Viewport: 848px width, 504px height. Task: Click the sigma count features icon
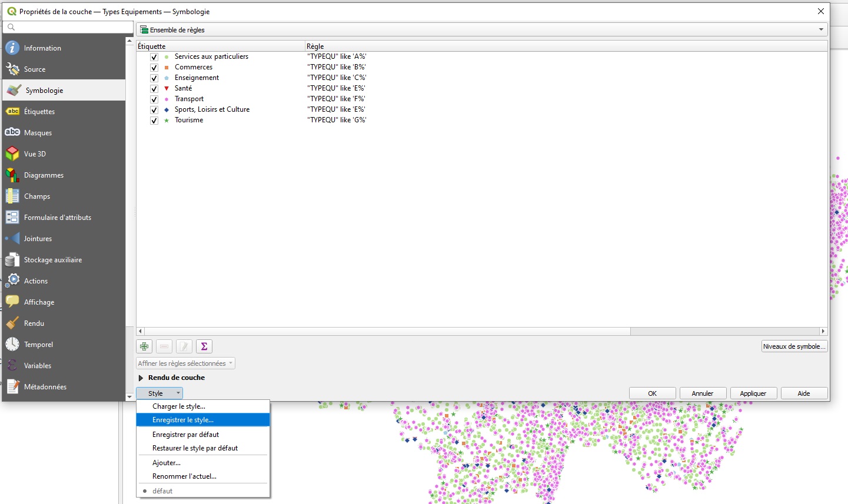204,346
